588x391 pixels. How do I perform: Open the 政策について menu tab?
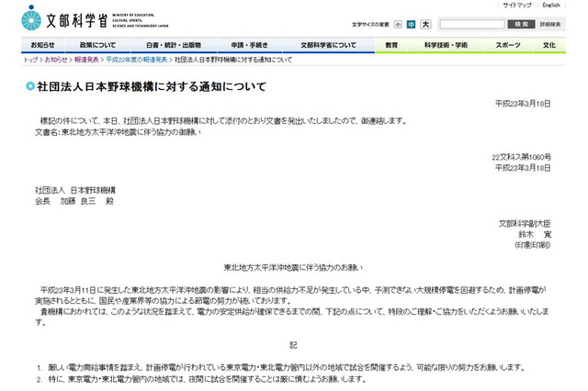coord(97,45)
